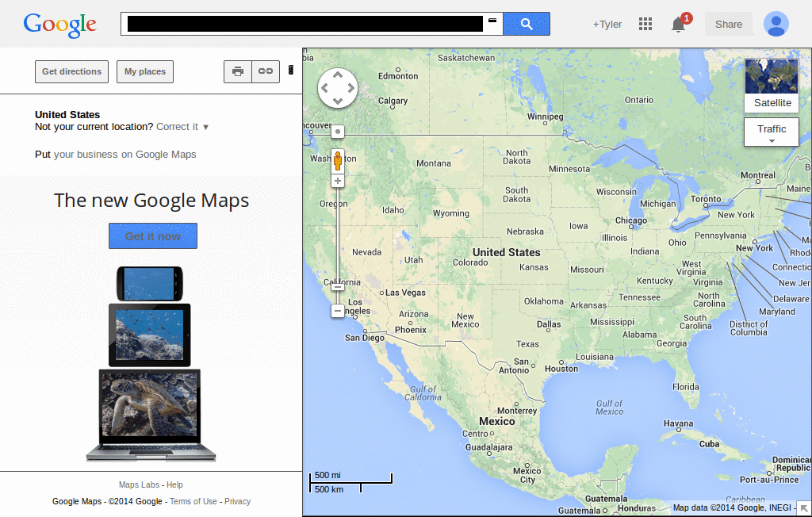The width and height of the screenshot is (812, 517).
Task: Click the Dallas city label
Action: 549,324
